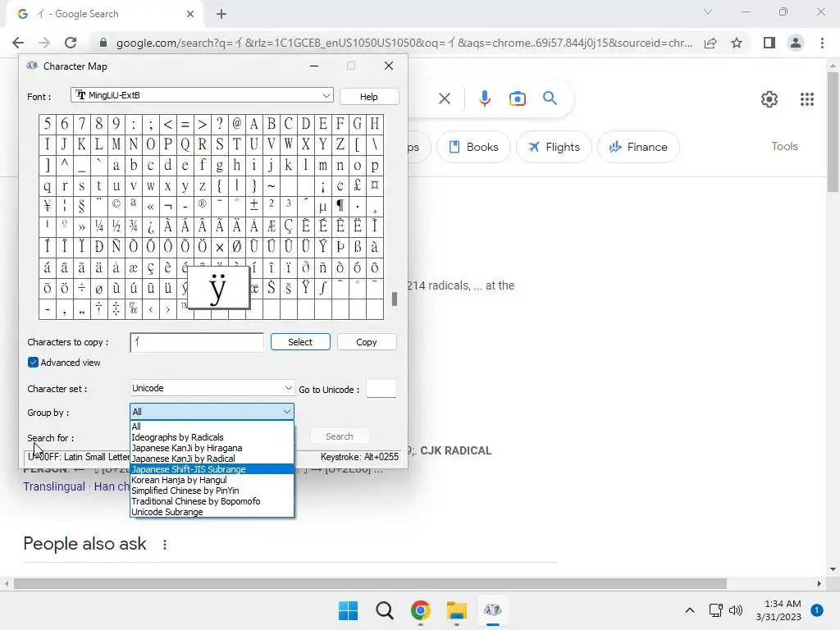The image size is (840, 630).
Task: Collapse the Group by dropdown arrow
Action: (287, 412)
